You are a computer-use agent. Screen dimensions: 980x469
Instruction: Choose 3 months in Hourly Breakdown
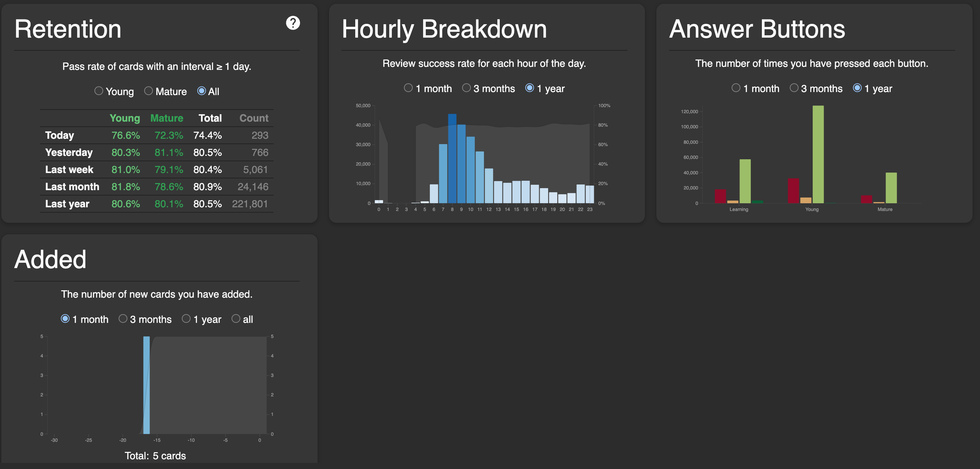(466, 88)
